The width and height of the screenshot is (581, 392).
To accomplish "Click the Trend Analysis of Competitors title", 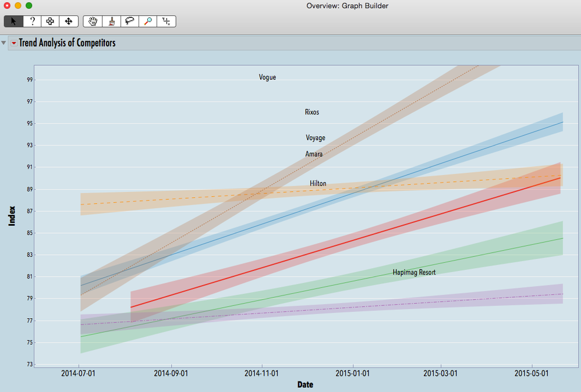I will click(x=67, y=43).
